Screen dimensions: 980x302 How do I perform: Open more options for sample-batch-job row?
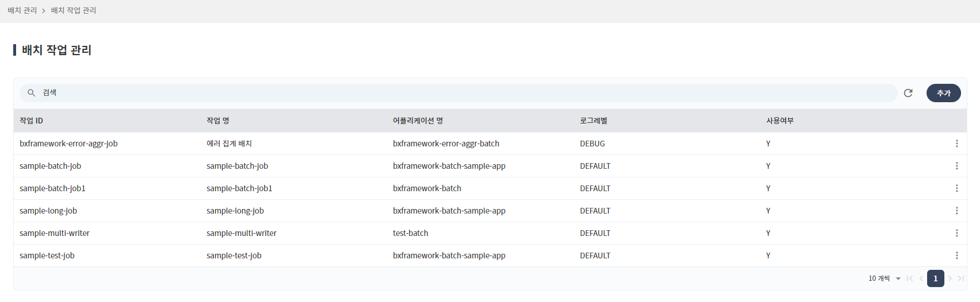pyautogui.click(x=956, y=166)
